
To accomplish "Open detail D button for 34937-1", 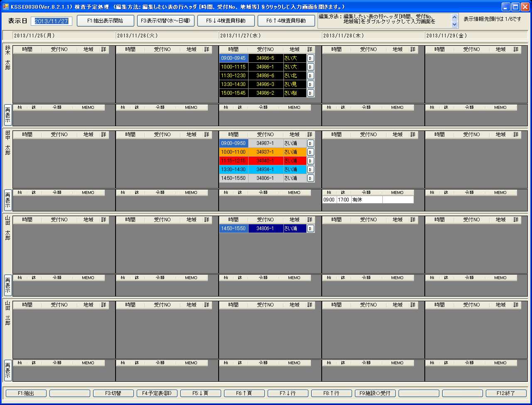I will [310, 152].
